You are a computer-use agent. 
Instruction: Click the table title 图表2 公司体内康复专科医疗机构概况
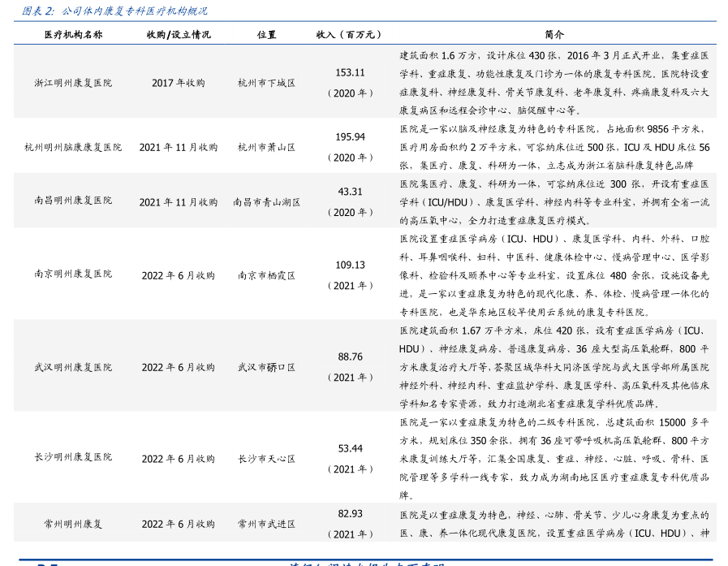click(x=114, y=11)
